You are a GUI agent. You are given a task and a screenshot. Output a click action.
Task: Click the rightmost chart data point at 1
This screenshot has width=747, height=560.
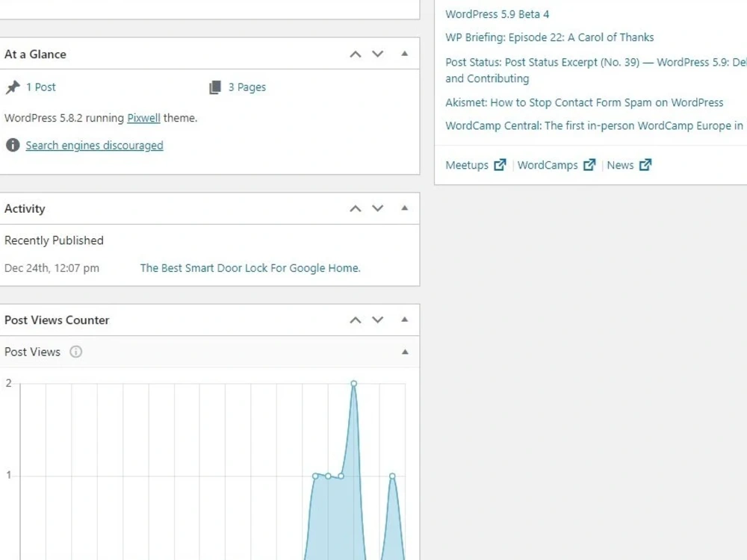click(392, 476)
